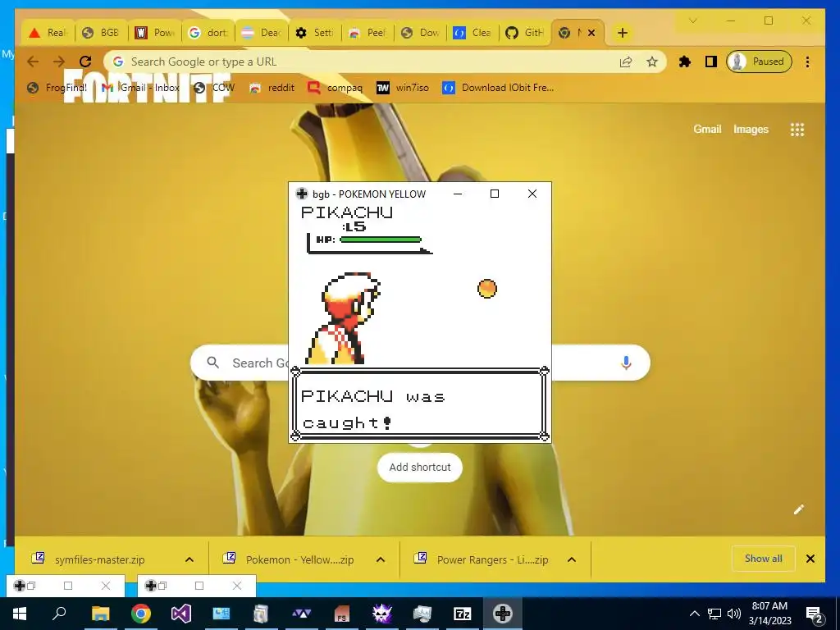Expand options for Pokemon - Yellow zip
This screenshot has height=630, width=840.
381,559
